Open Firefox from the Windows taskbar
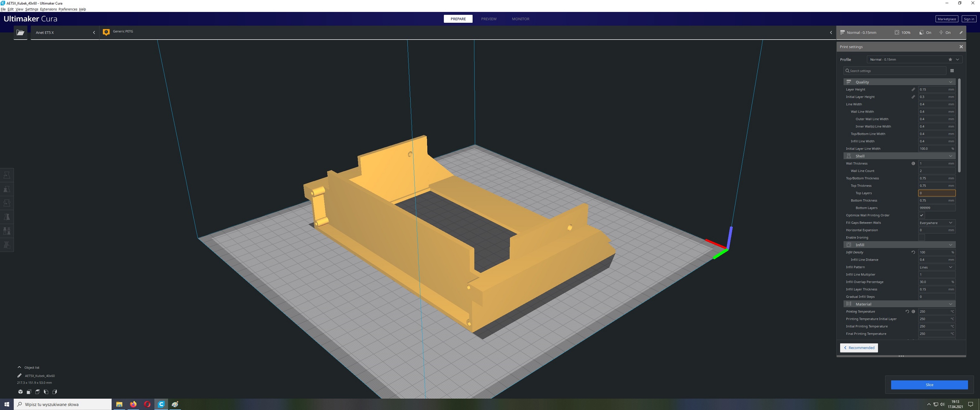Screen dimensions: 980x410 pos(133,404)
